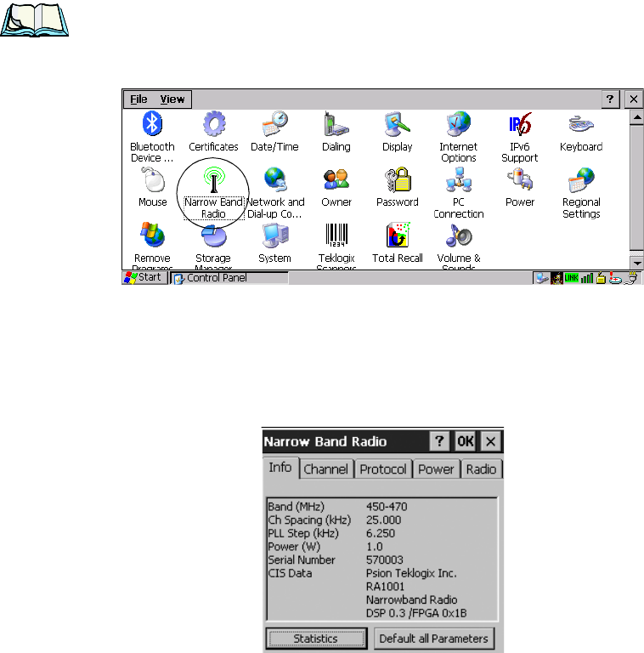Open the Display settings icon
The height and width of the screenshot is (653, 644).
point(398,123)
